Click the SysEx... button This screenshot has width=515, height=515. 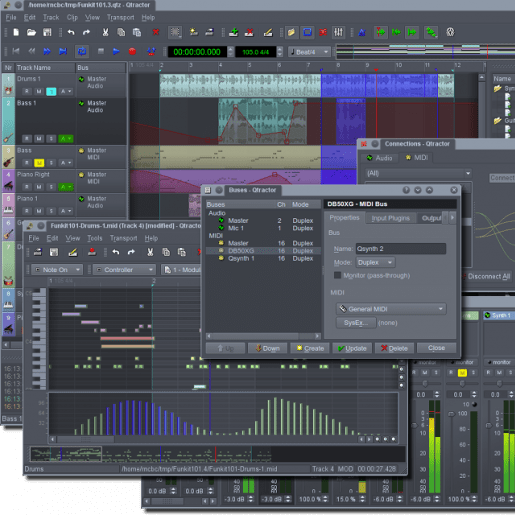(x=356, y=323)
